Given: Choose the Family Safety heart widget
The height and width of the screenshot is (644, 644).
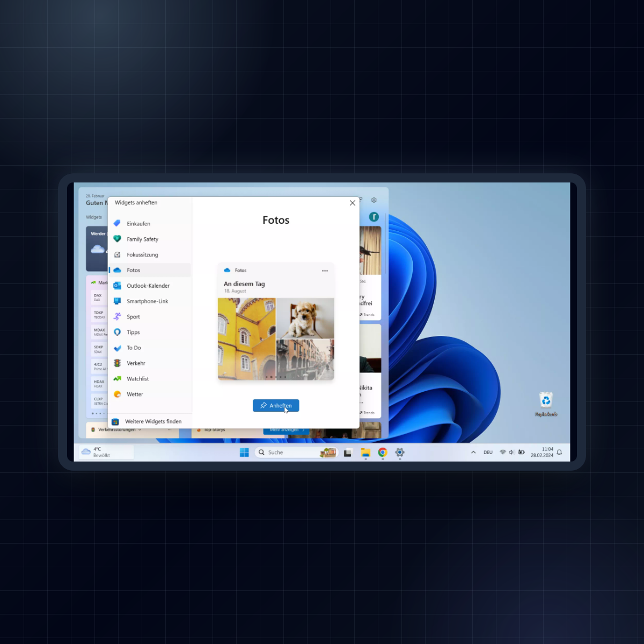Looking at the screenshot, I should pos(150,239).
